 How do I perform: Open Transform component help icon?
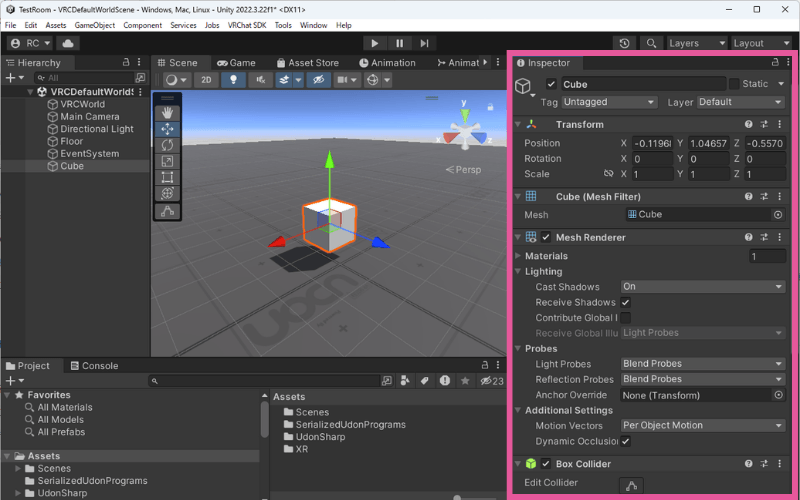[748, 124]
